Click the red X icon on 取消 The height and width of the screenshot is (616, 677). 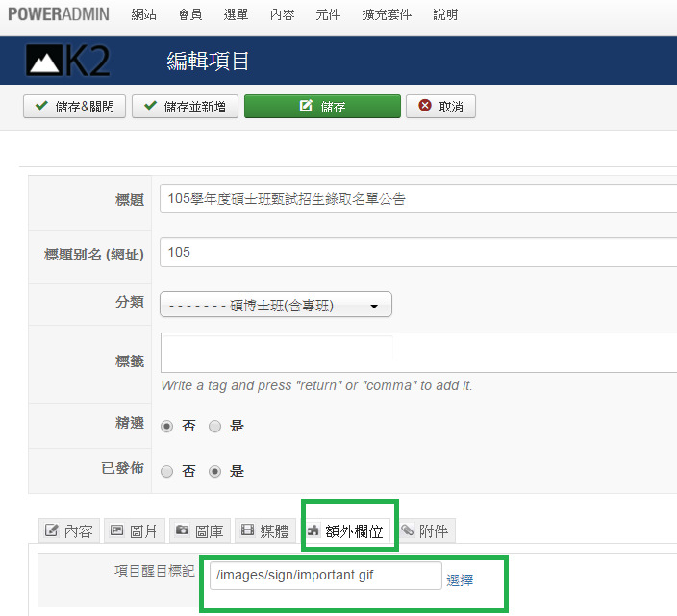(425, 106)
